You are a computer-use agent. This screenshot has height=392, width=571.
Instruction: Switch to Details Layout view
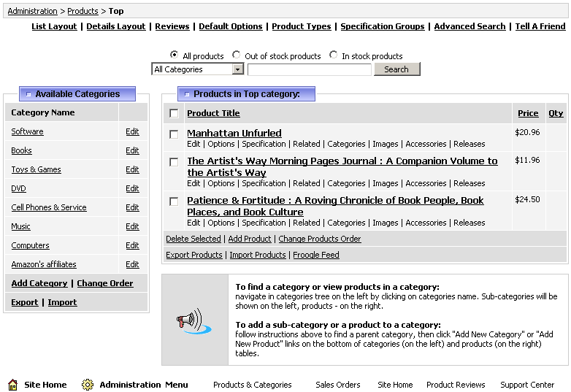pos(116,26)
